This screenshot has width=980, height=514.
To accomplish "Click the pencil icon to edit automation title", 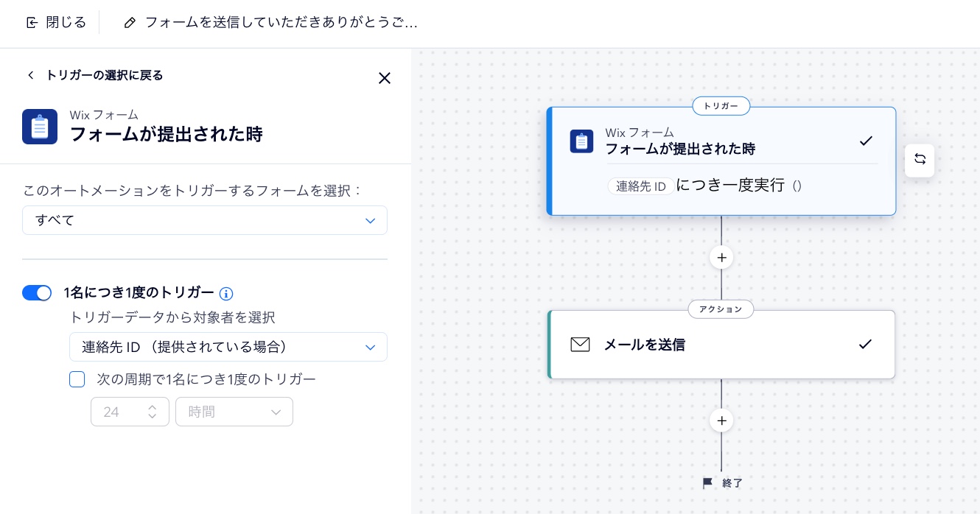I will [x=130, y=22].
